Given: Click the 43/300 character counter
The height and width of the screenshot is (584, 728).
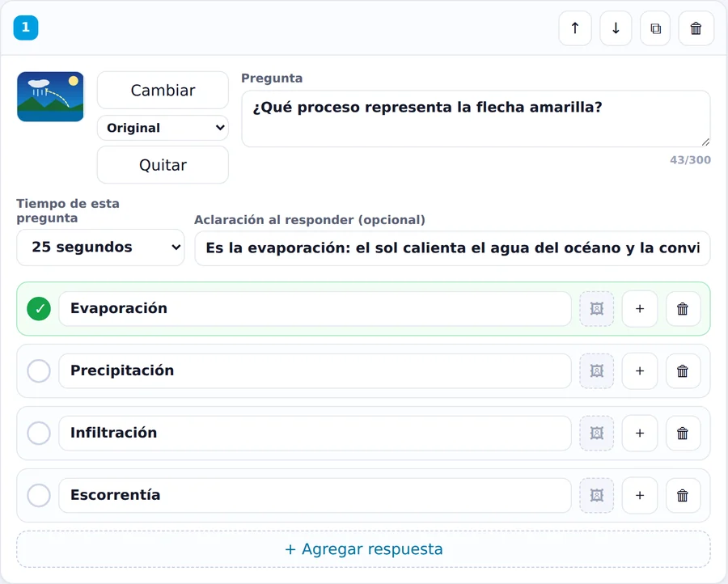Looking at the screenshot, I should pyautogui.click(x=690, y=160).
